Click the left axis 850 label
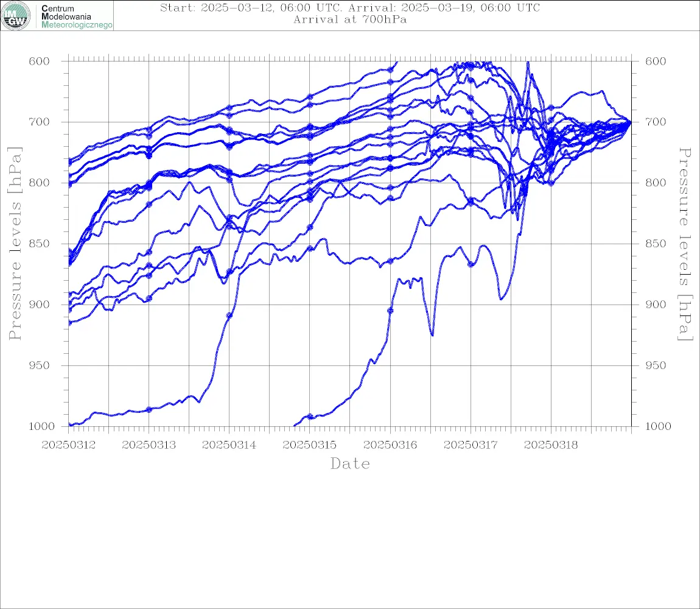The image size is (700, 609). [x=40, y=244]
